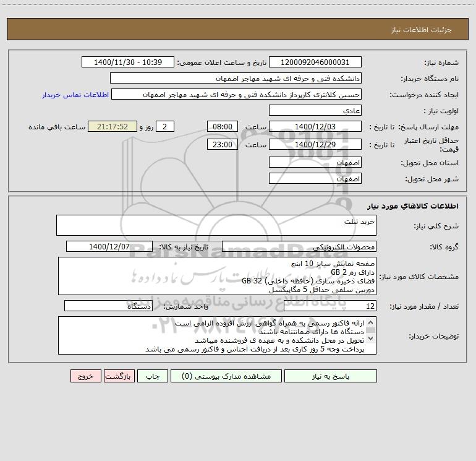
Task: Click the پاسخ به نیاز button
Action: [x=331, y=376]
